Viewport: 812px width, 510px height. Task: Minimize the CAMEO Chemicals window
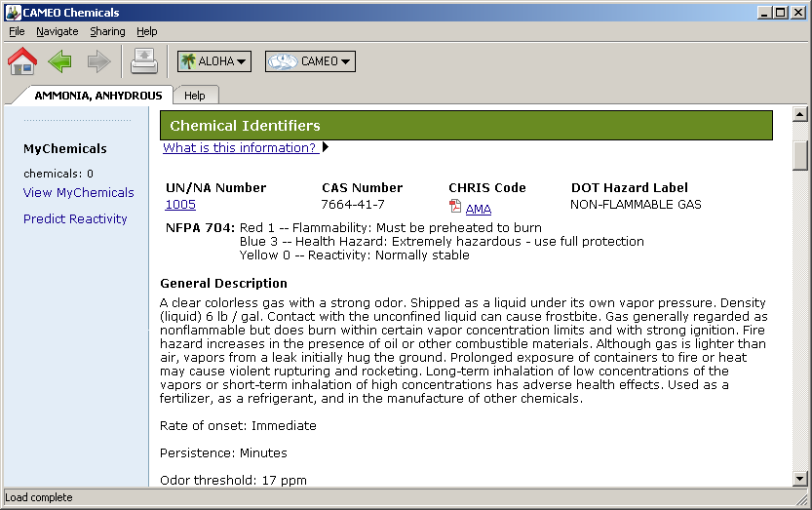pos(764,13)
